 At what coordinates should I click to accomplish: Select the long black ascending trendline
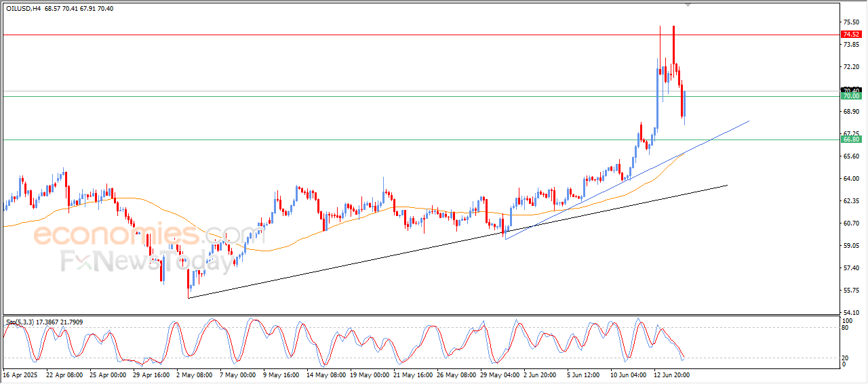pyautogui.click(x=458, y=241)
